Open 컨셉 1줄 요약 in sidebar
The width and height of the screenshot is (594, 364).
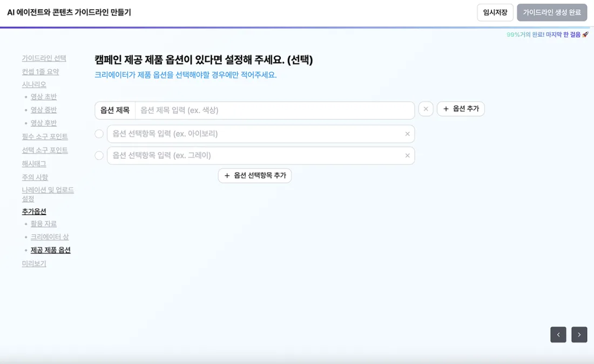40,72
